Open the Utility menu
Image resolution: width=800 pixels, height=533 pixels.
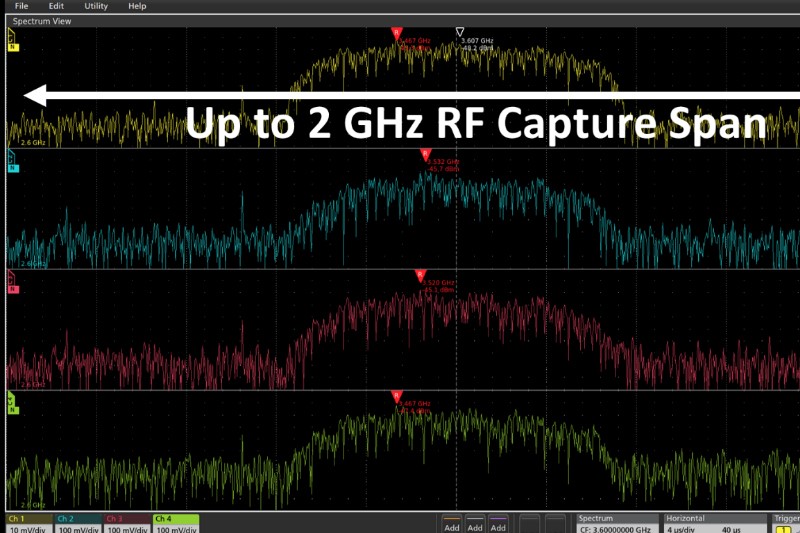96,6
